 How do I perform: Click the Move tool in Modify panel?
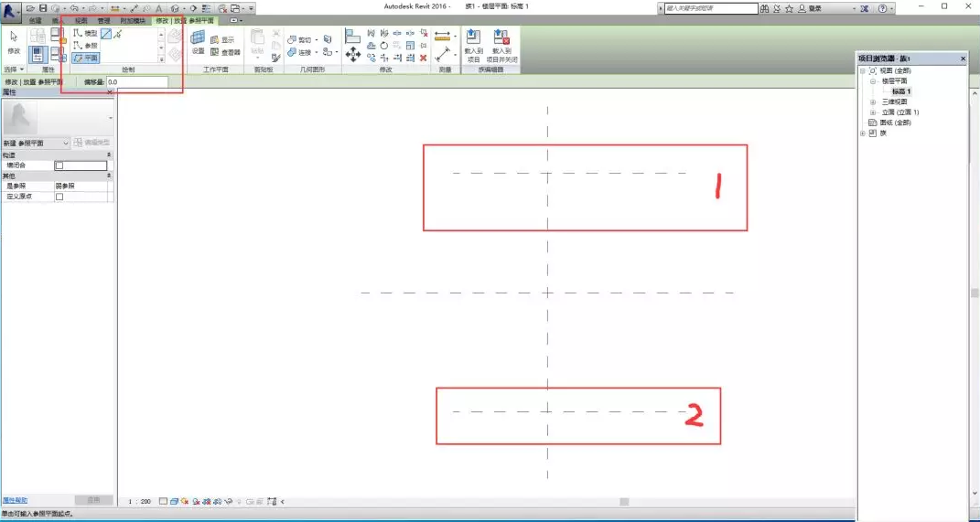pyautogui.click(x=352, y=56)
